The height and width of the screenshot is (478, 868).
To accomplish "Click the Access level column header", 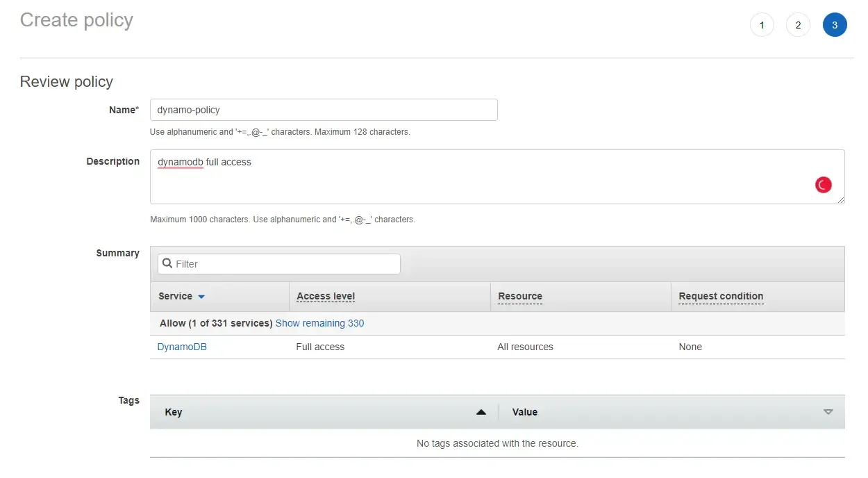I will click(x=325, y=296).
